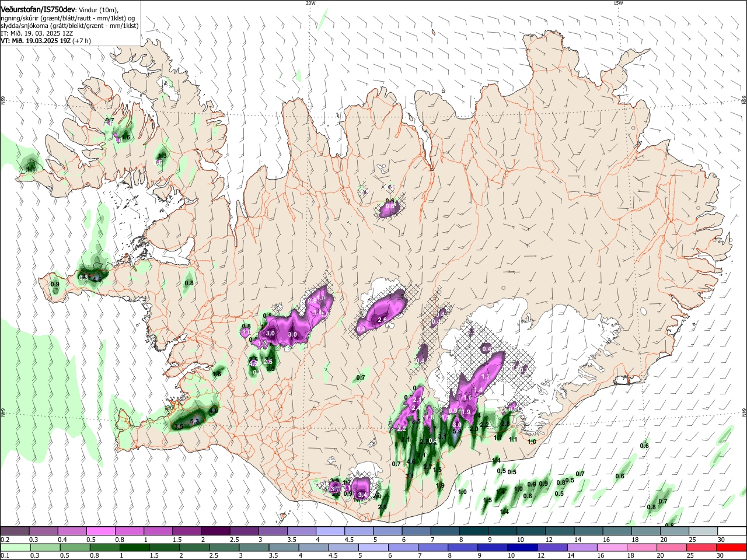
Task: Click the map value '4.5' on Snæfellsnes
Action: pyautogui.click(x=97, y=279)
